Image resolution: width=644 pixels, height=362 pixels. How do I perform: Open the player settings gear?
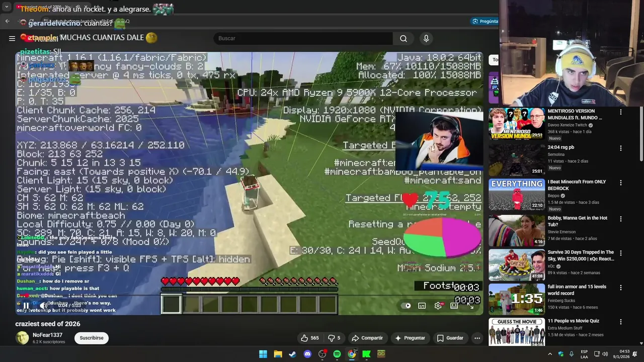click(438, 306)
